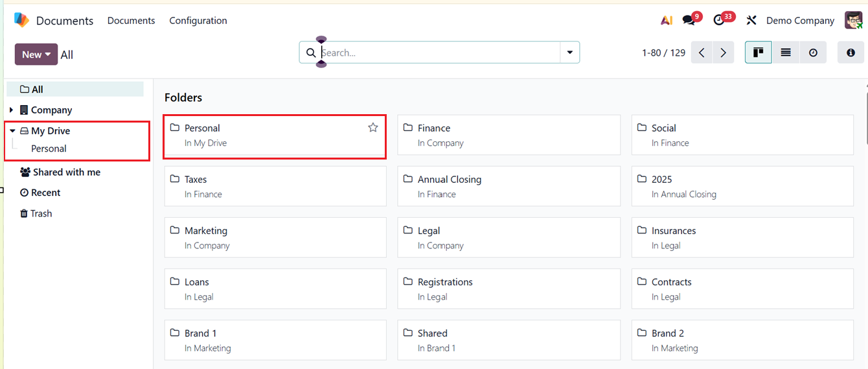The height and width of the screenshot is (369, 868).
Task: Open the info details panel icon
Action: pos(851,53)
